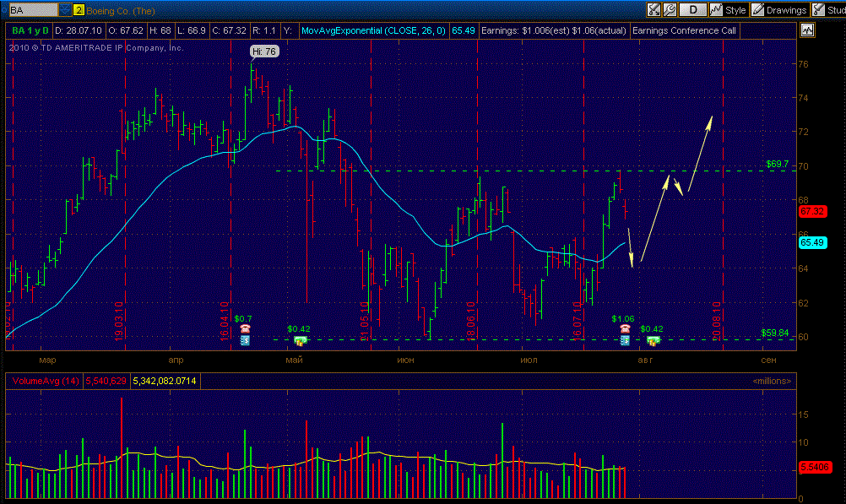
Task: Open the Studies menu
Action: [829, 10]
